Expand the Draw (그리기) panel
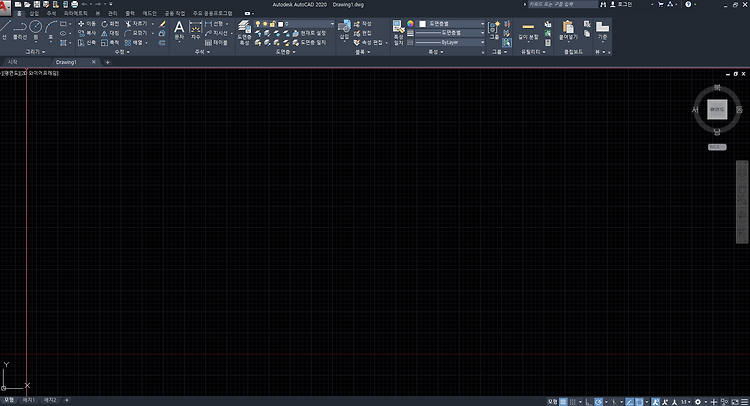The image size is (750, 406). click(x=35, y=52)
